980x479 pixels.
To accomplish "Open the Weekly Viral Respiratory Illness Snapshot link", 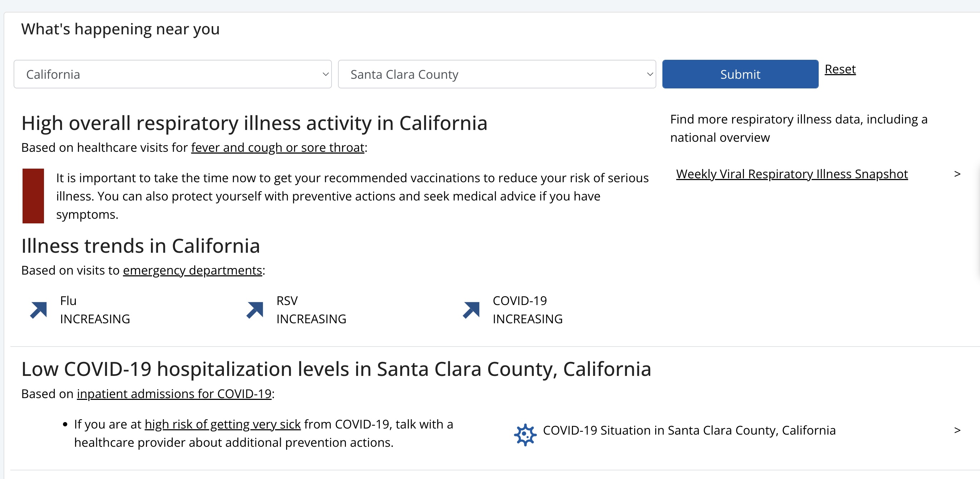I will 792,174.
